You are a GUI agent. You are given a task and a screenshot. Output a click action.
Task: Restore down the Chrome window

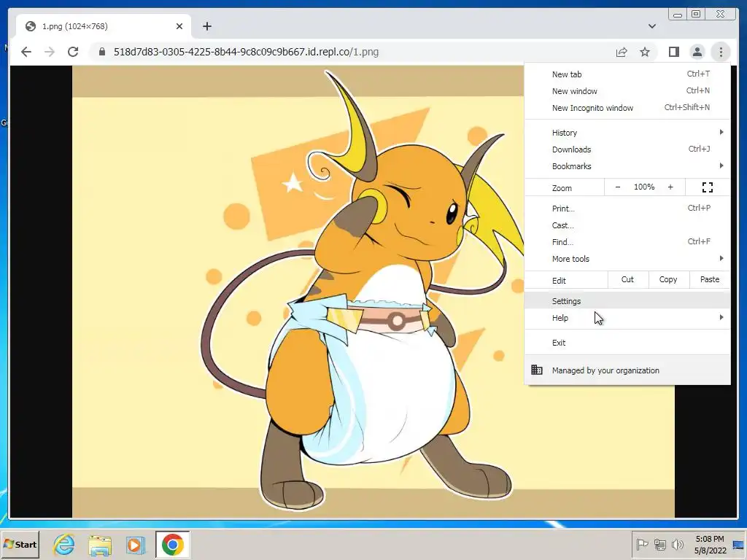point(696,15)
